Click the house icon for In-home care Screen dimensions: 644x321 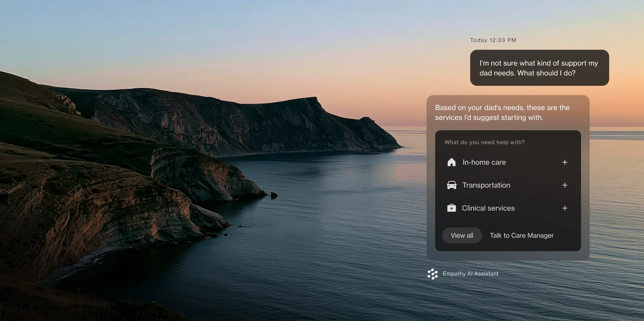coord(451,162)
